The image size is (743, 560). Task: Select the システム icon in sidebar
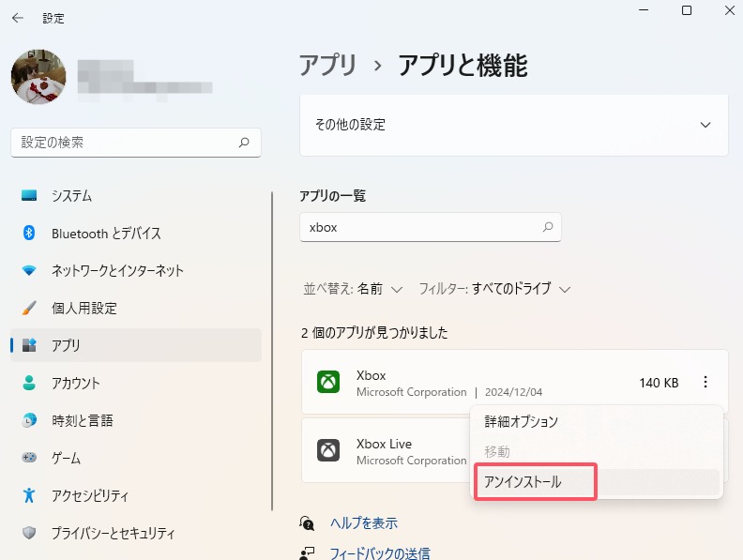point(29,195)
